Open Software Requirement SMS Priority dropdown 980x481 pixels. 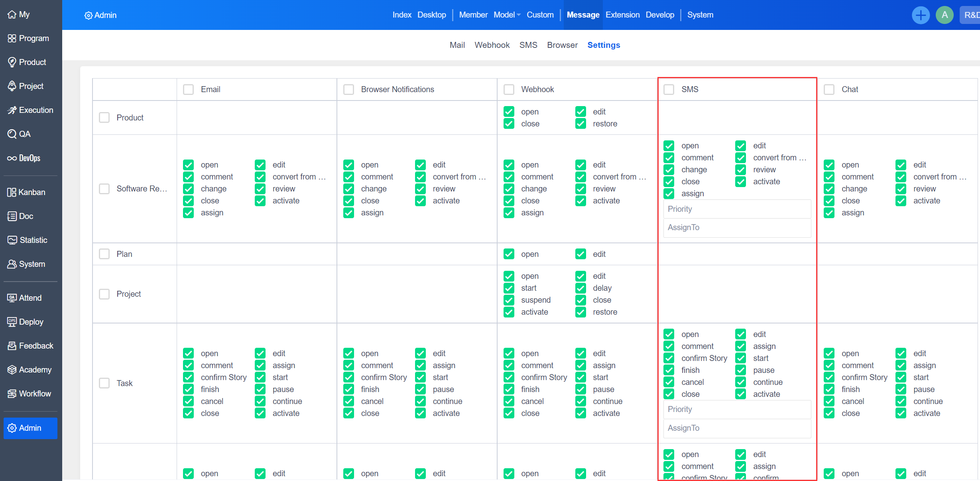point(737,209)
